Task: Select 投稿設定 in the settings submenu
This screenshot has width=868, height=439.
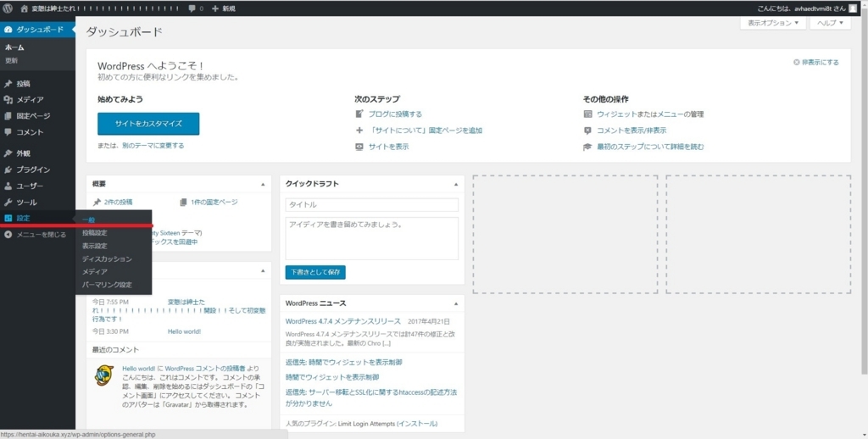Action: pyautogui.click(x=95, y=232)
